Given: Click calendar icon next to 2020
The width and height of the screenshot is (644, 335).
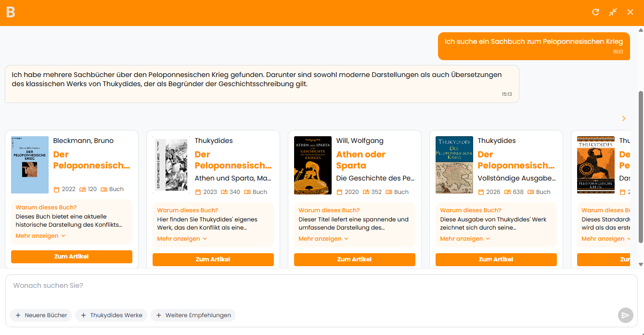Looking at the screenshot, I should tap(339, 192).
